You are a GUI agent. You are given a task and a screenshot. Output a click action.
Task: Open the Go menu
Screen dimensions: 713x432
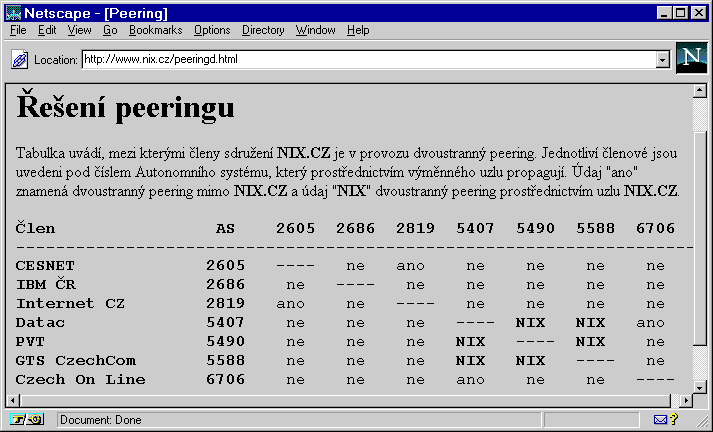click(110, 30)
